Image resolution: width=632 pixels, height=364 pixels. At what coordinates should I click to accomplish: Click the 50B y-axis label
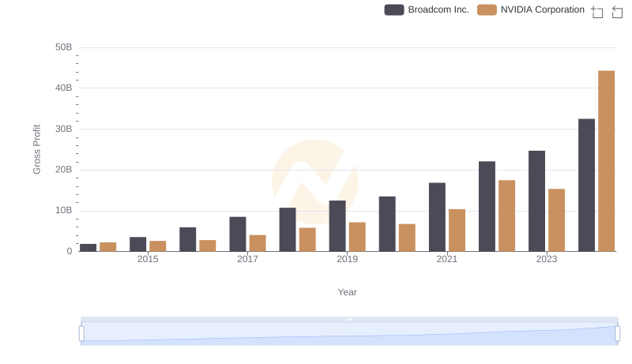64,47
